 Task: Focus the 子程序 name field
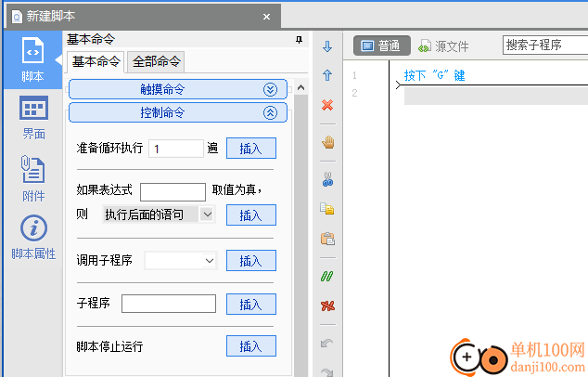pos(169,304)
